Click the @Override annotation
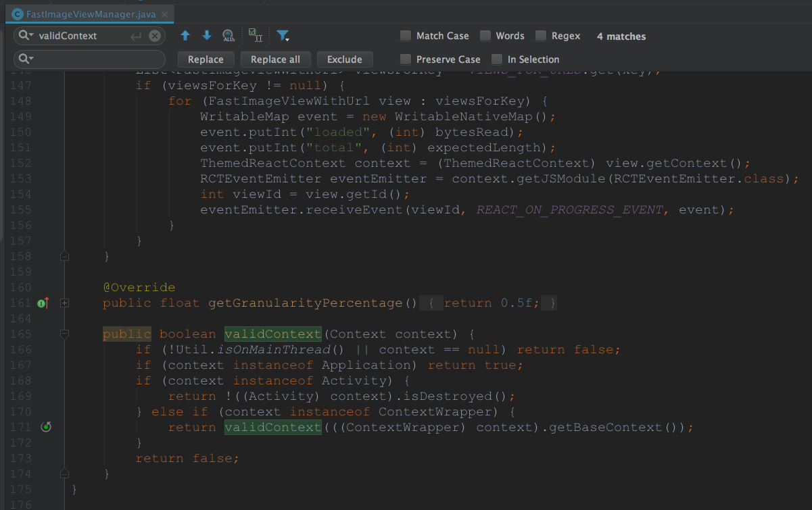This screenshot has height=510, width=812. pos(139,288)
